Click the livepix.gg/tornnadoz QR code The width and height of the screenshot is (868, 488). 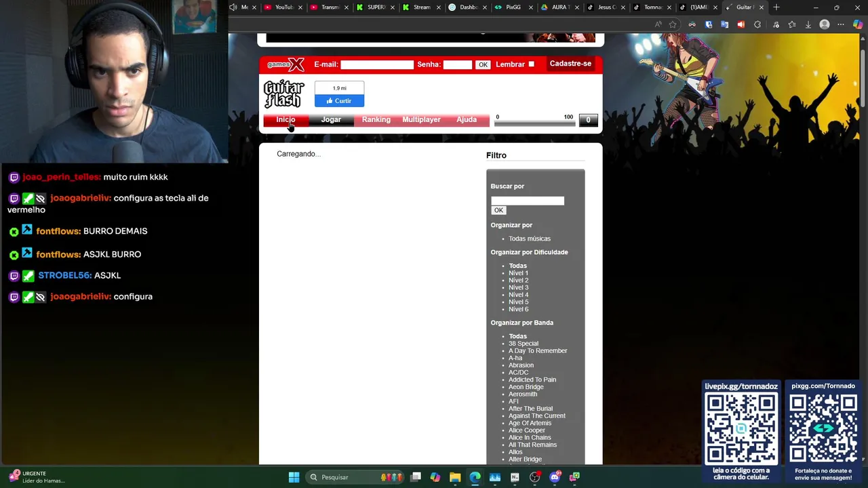click(741, 428)
